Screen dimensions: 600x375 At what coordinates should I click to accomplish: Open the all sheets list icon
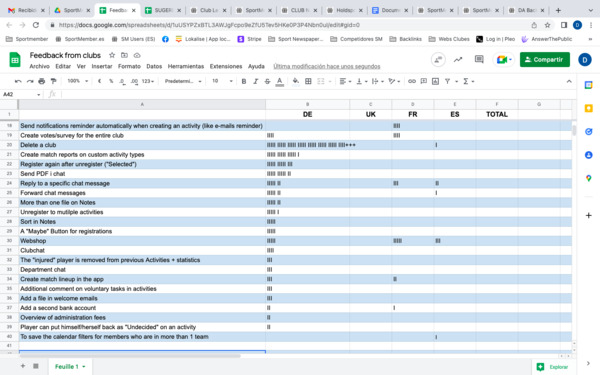(x=36, y=366)
